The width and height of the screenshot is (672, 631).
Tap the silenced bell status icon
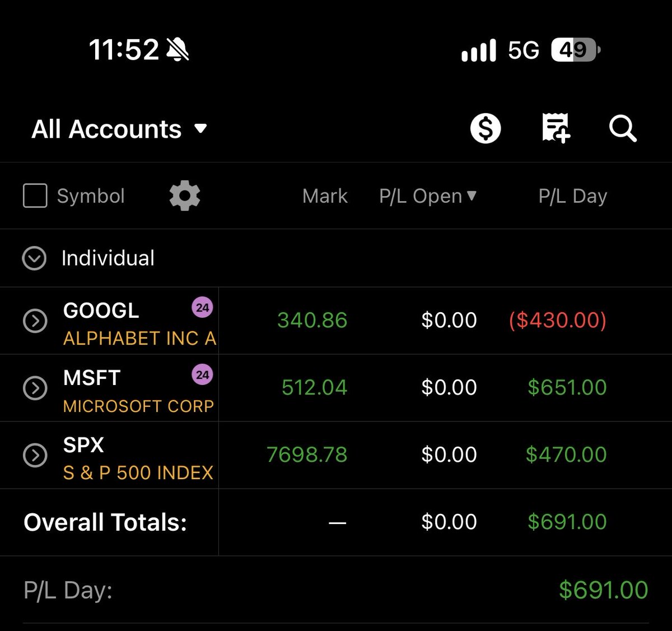[178, 50]
